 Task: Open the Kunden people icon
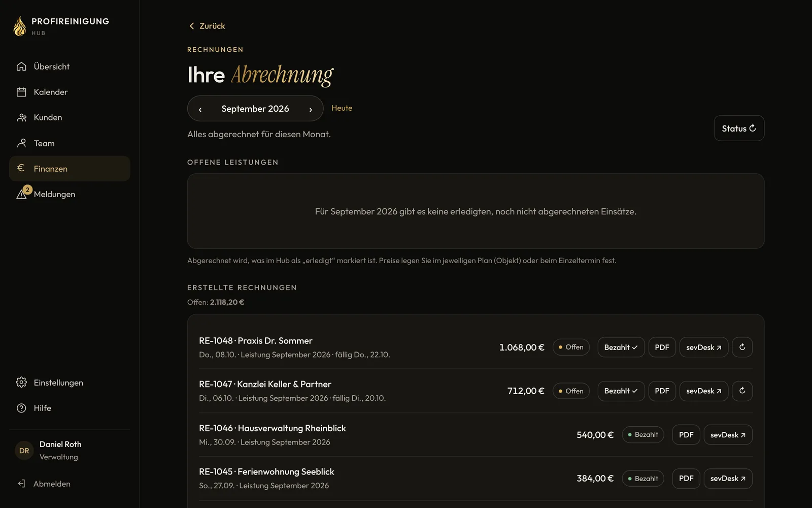pos(21,117)
